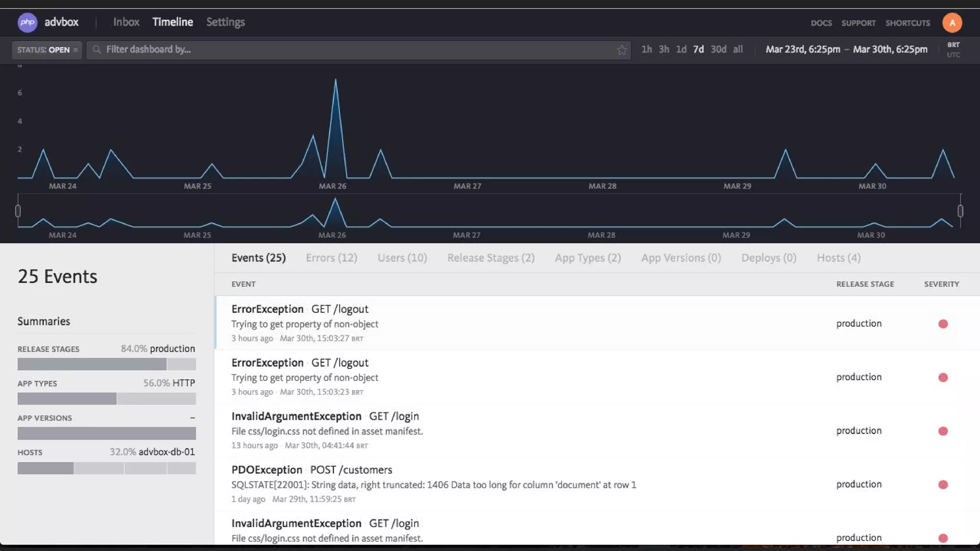Click the Release Stages summary bar
Image resolution: width=980 pixels, height=551 pixels.
point(107,364)
